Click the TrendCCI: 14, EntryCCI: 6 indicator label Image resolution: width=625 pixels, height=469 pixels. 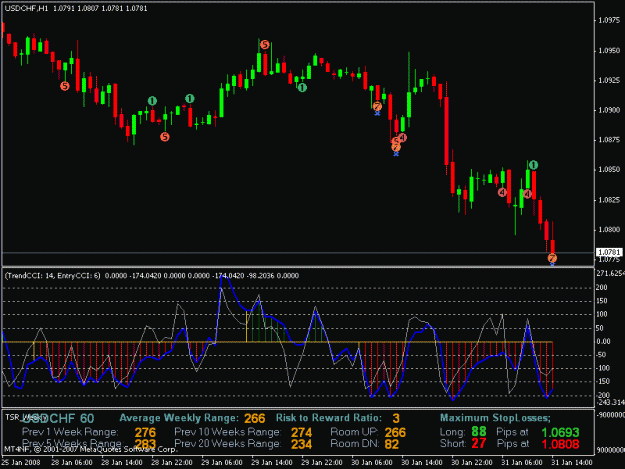coord(53,276)
